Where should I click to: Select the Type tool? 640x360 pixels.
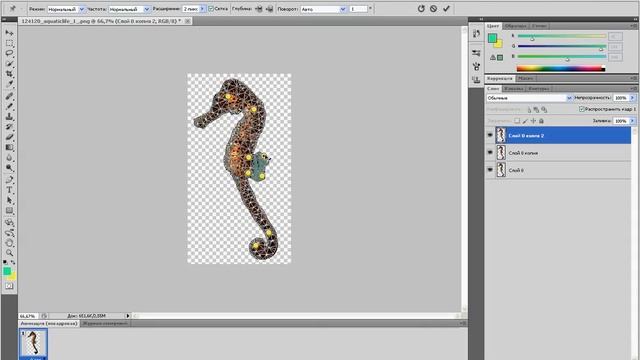pyautogui.click(x=9, y=190)
